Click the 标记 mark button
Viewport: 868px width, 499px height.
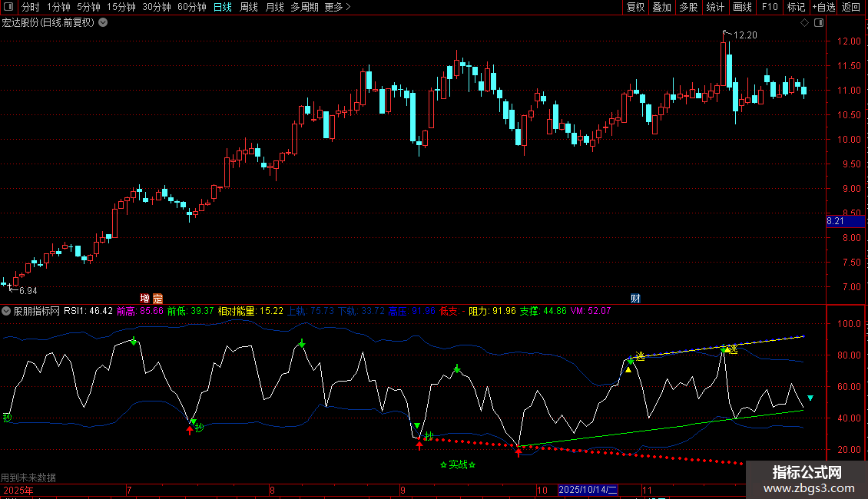pos(796,7)
